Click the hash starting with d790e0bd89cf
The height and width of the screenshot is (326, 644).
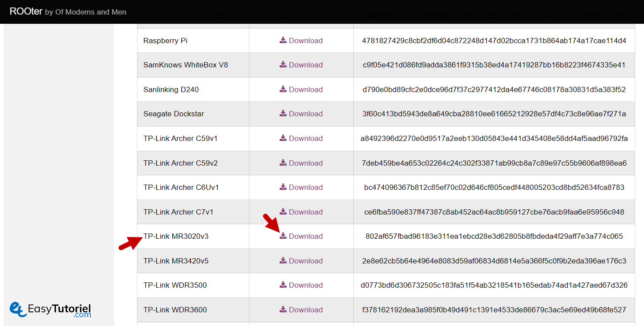pos(494,89)
